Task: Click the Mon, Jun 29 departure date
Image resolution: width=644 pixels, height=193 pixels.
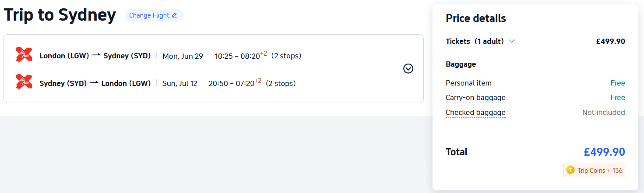Action: [x=183, y=56]
